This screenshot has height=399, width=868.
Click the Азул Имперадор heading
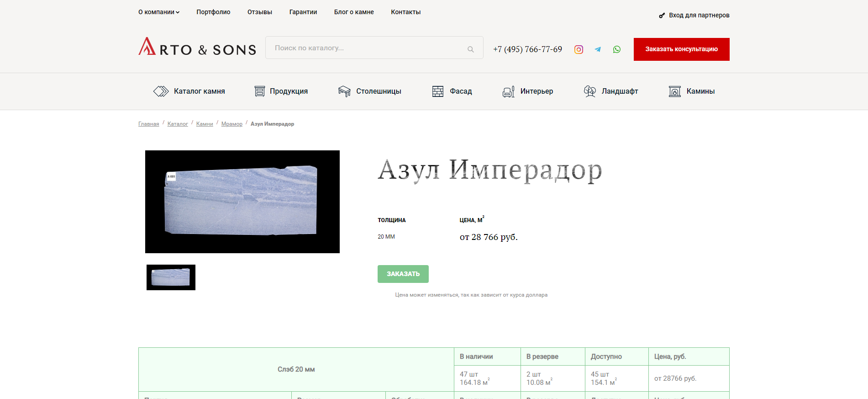pyautogui.click(x=490, y=170)
